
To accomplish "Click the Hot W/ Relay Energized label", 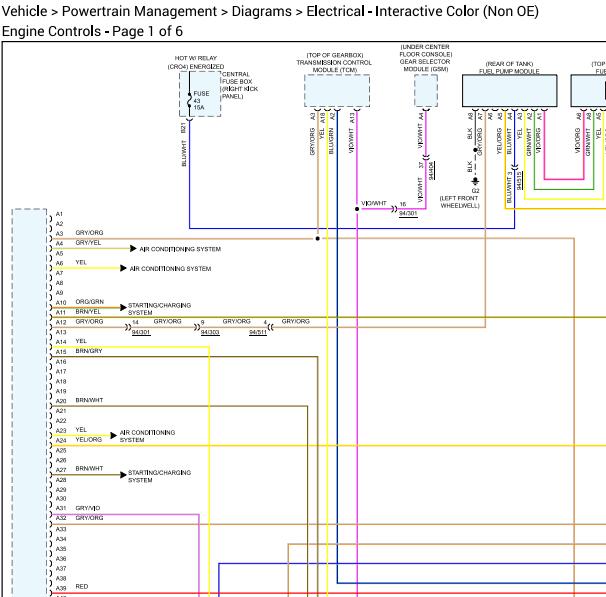I will point(196,62).
